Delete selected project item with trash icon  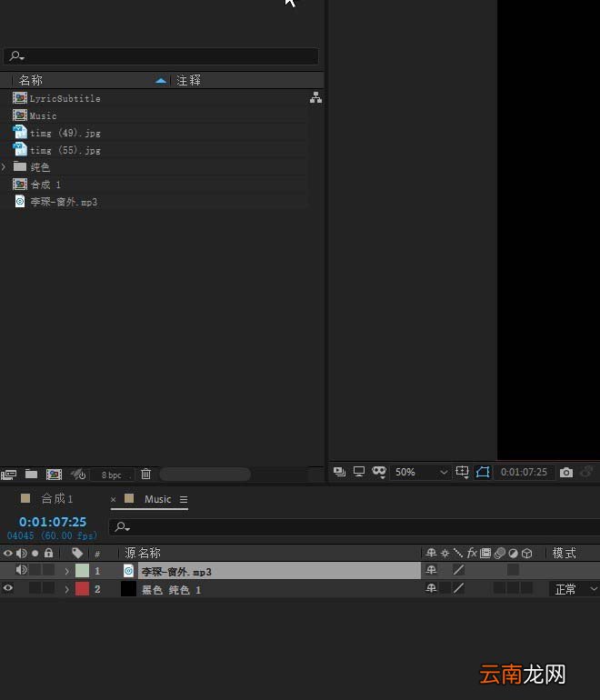pos(145,475)
